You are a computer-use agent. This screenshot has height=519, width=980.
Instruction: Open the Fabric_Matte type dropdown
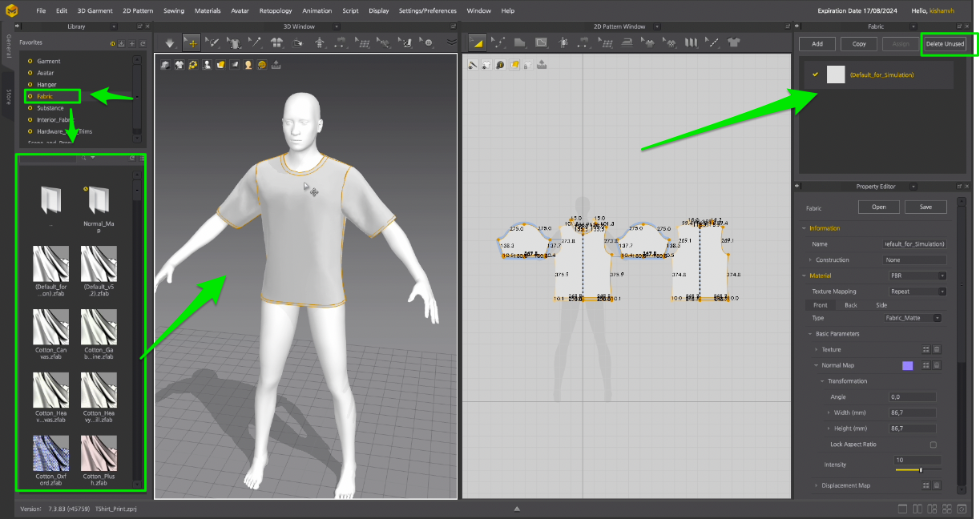[913, 318]
